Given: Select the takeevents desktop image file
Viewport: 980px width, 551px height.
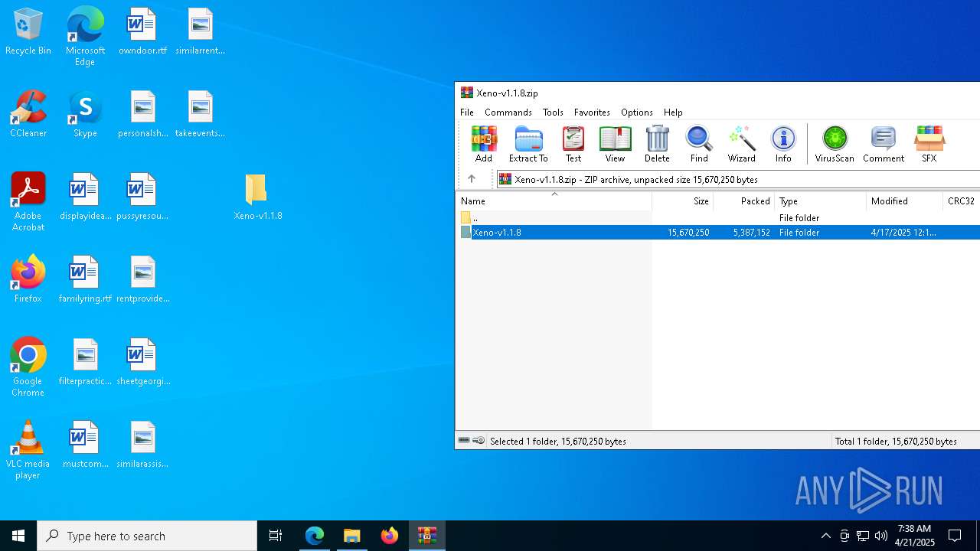Looking at the screenshot, I should tap(200, 115).
